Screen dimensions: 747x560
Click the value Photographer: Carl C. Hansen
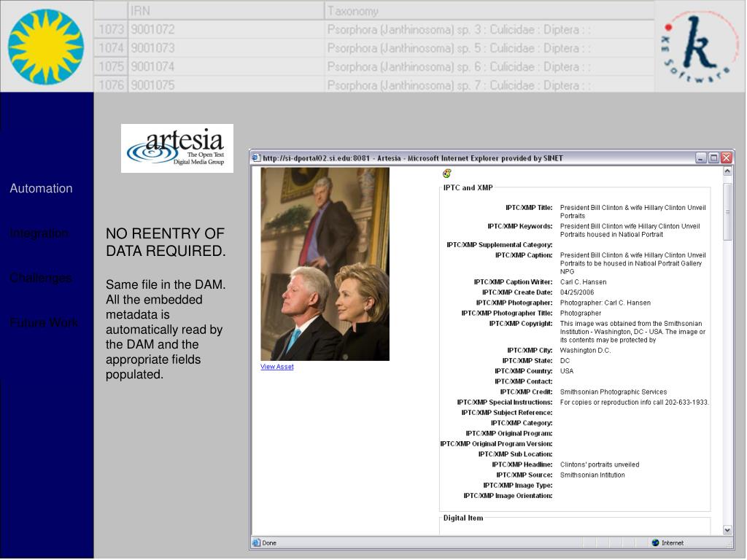(x=605, y=303)
